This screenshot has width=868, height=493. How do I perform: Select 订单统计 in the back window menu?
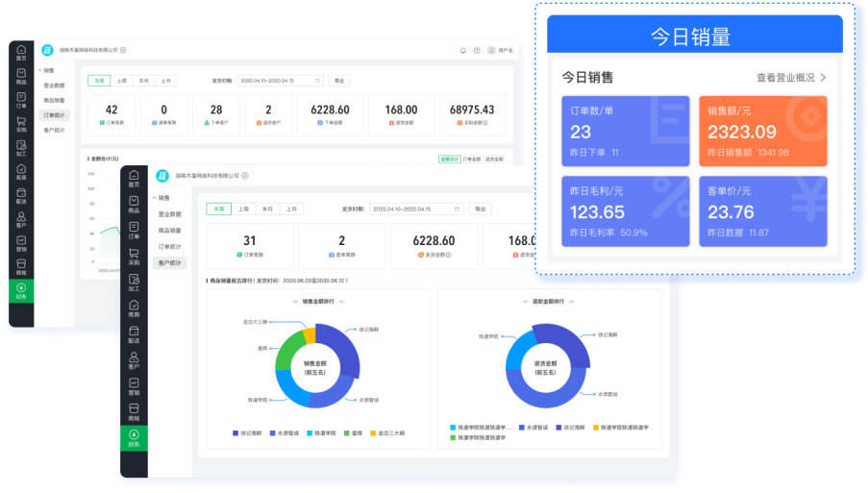pos(55,115)
